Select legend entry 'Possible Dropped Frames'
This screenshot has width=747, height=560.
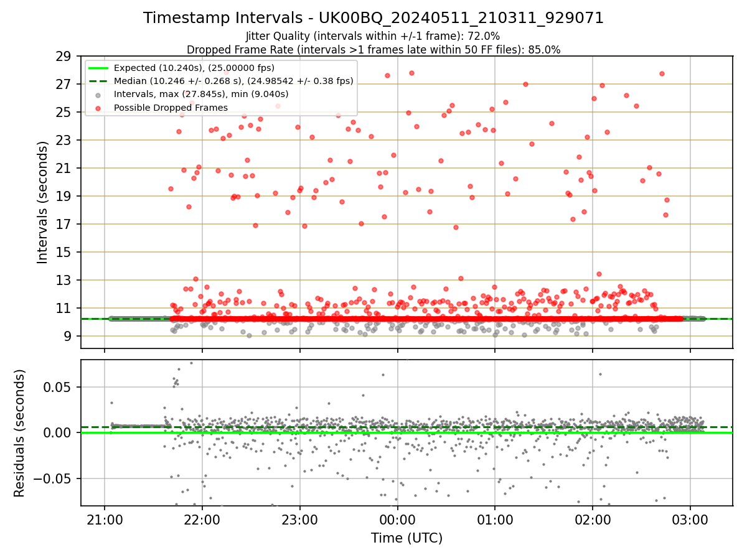point(171,108)
